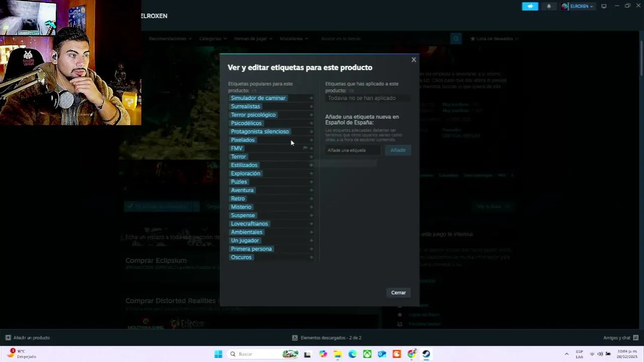Open Steam notifications bell
This screenshot has width=644, height=362.
pos(549,7)
